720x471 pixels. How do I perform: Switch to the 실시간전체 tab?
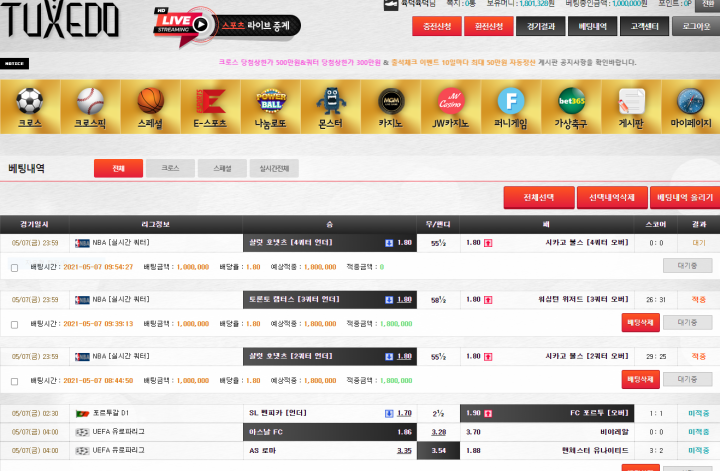click(x=274, y=168)
